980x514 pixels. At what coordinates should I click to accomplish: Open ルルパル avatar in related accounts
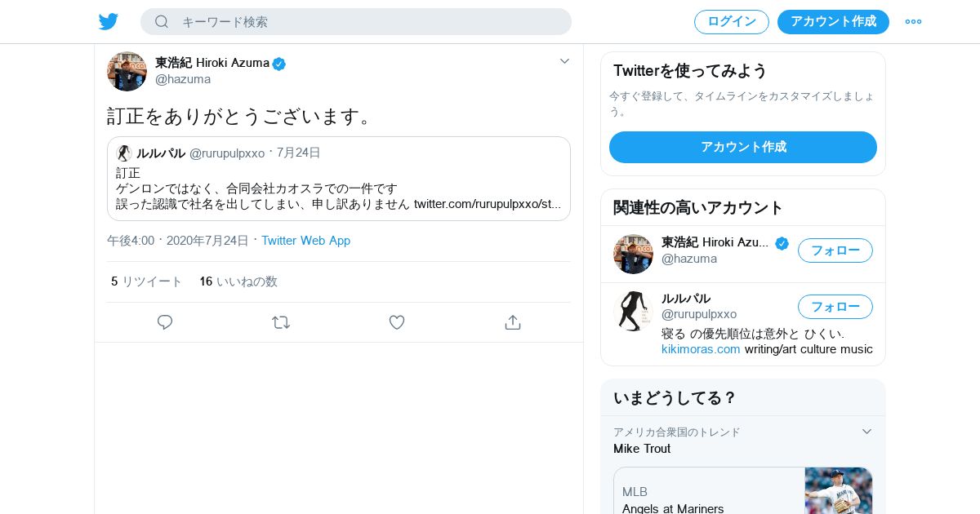pos(633,311)
